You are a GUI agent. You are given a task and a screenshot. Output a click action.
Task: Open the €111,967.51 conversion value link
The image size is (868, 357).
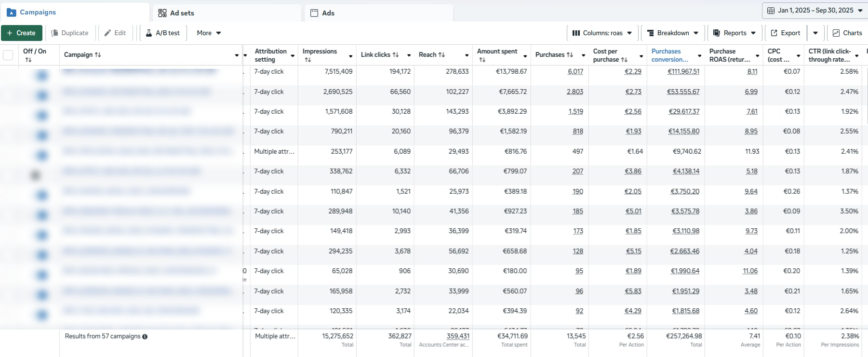(683, 72)
